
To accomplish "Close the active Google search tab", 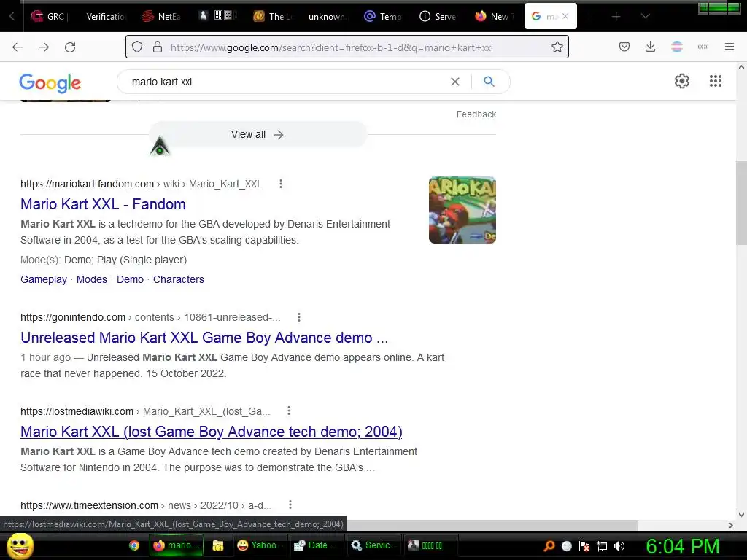I will (x=565, y=16).
